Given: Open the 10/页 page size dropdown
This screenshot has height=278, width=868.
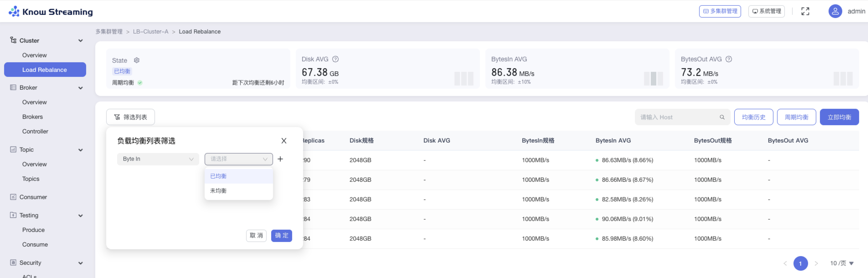Looking at the screenshot, I should (839, 263).
